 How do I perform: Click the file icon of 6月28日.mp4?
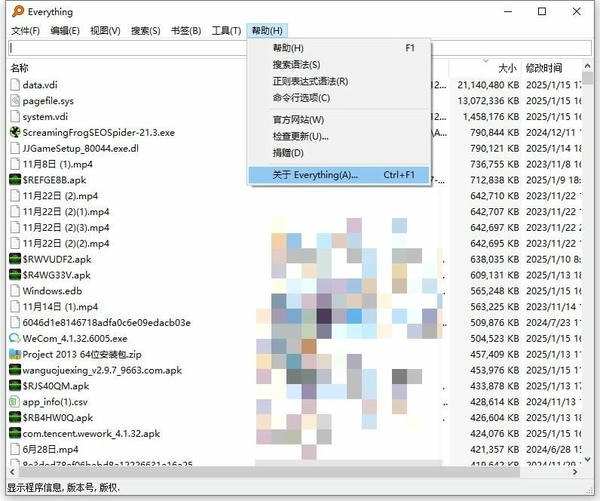[x=15, y=449]
